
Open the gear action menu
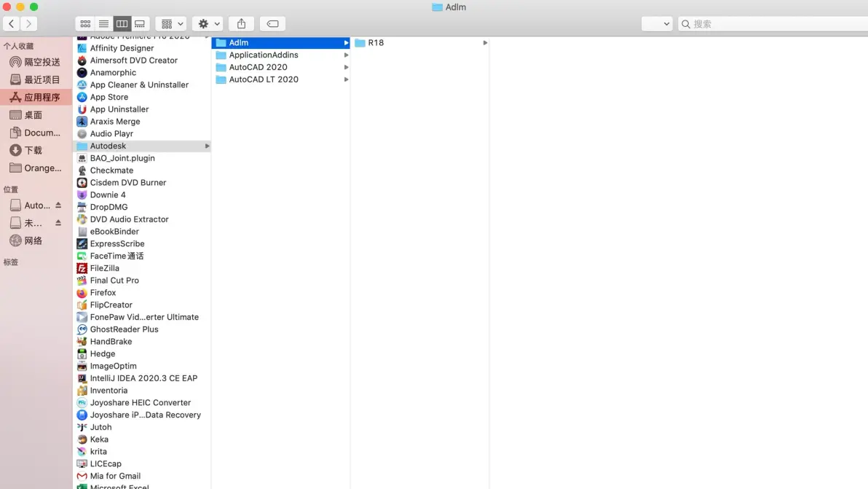click(208, 24)
